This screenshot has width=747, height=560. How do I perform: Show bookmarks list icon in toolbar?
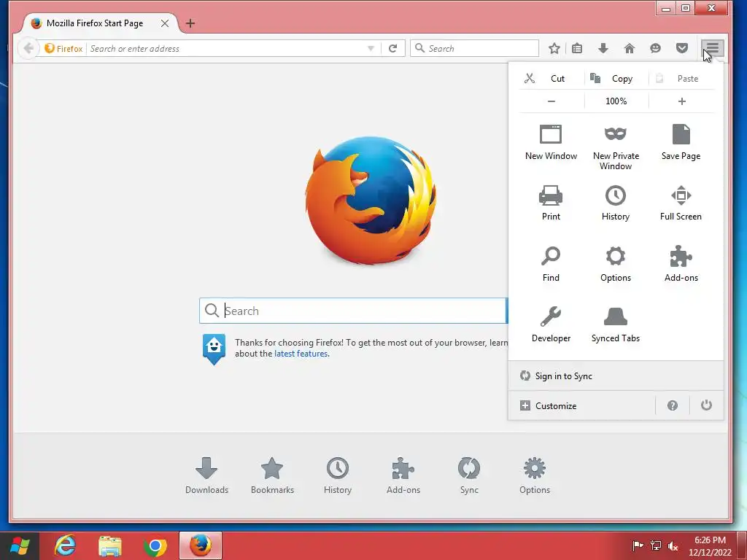tap(577, 48)
